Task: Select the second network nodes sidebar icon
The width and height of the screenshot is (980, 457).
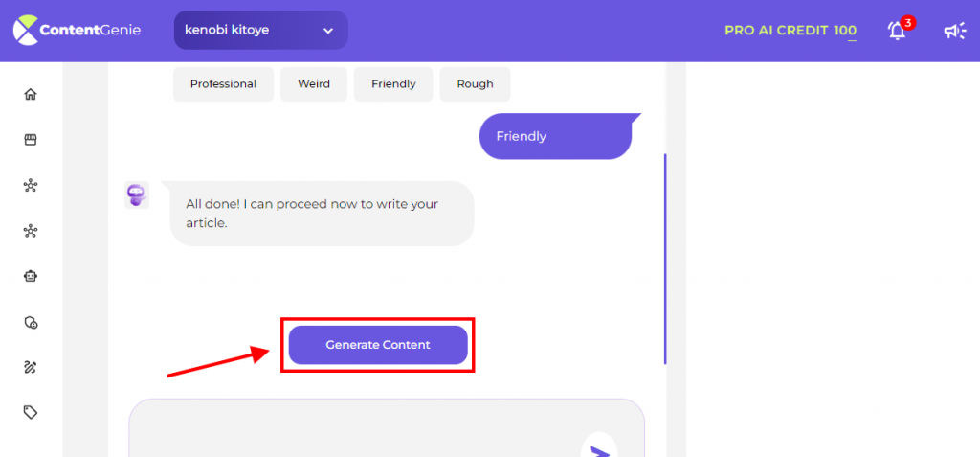Action: coord(30,231)
